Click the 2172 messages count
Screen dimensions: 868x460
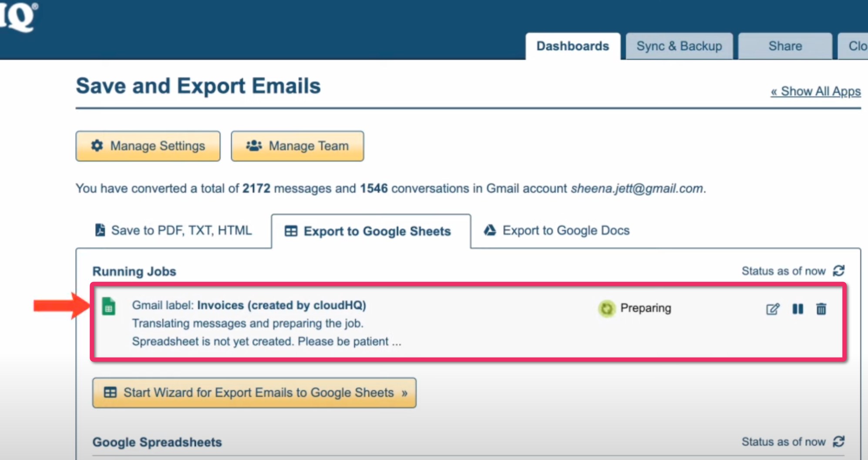coord(256,189)
